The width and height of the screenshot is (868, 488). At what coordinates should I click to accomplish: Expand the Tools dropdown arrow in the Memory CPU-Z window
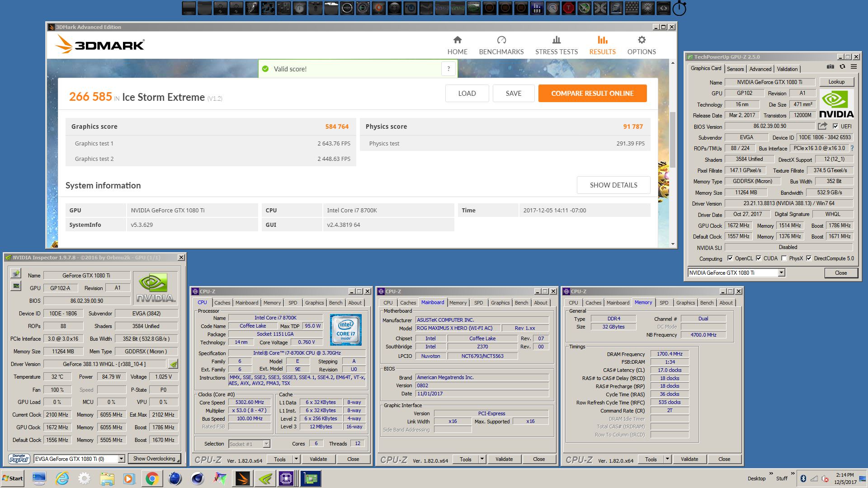(x=667, y=459)
